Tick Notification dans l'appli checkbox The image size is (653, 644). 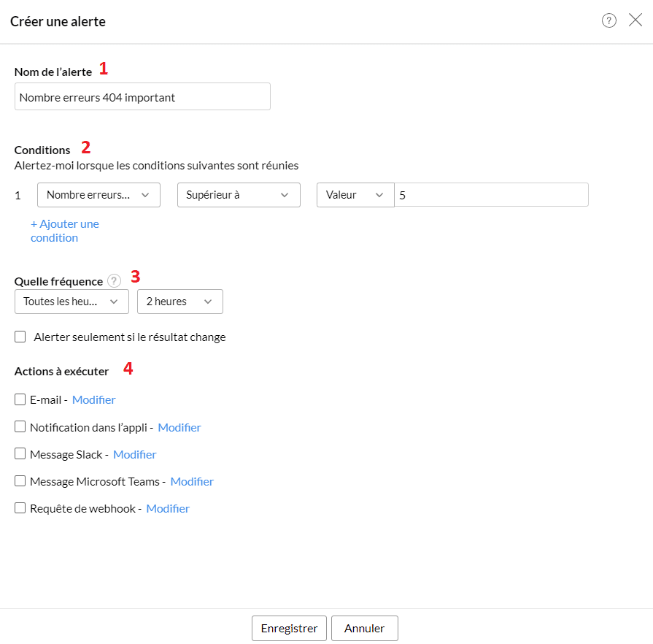[x=20, y=427]
